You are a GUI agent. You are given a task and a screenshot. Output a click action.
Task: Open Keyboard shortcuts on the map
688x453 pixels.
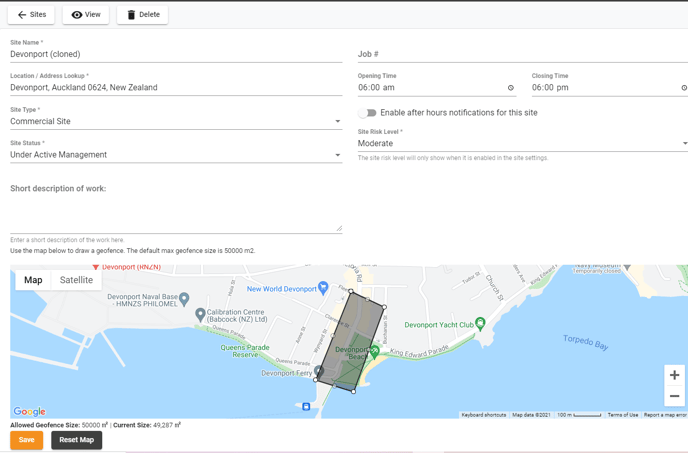point(484,415)
